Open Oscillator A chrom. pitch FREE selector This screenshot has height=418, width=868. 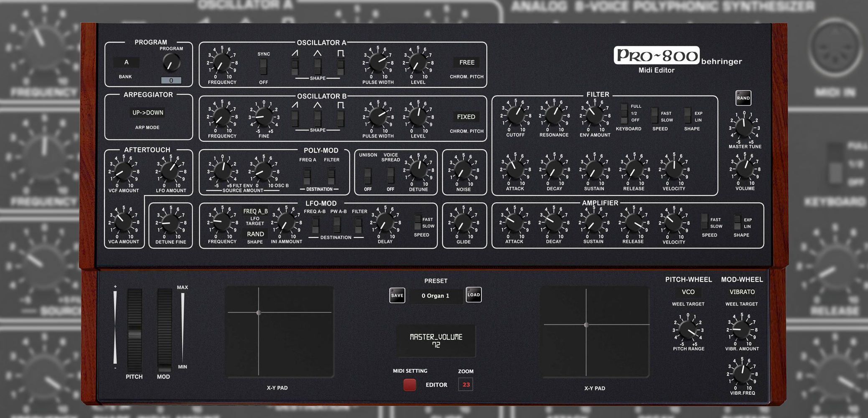(x=467, y=62)
